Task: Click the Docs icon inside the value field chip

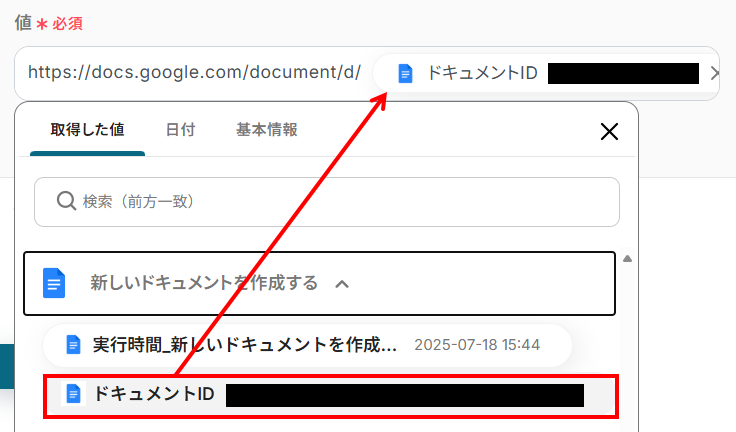Action: [405, 74]
